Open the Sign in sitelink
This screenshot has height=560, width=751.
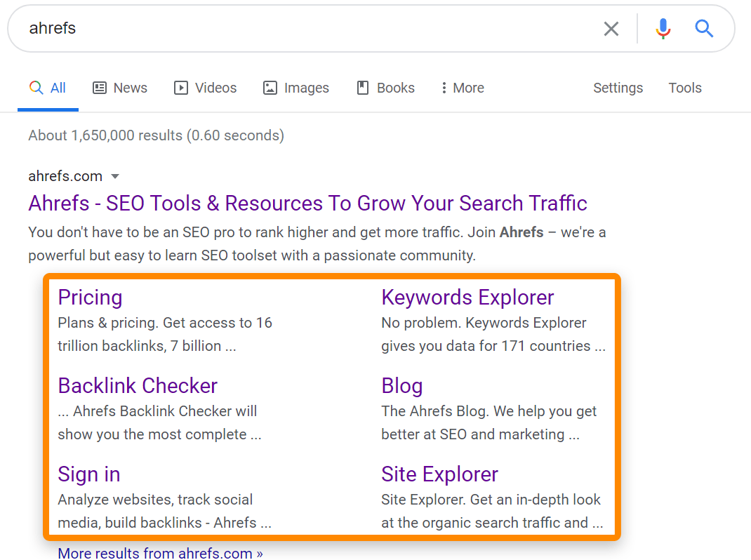(x=88, y=474)
